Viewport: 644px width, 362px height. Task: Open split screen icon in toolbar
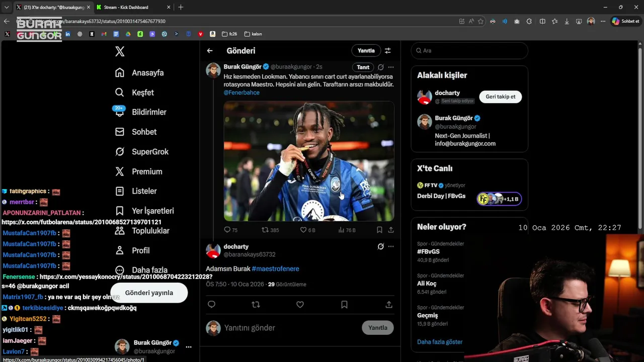click(x=542, y=21)
